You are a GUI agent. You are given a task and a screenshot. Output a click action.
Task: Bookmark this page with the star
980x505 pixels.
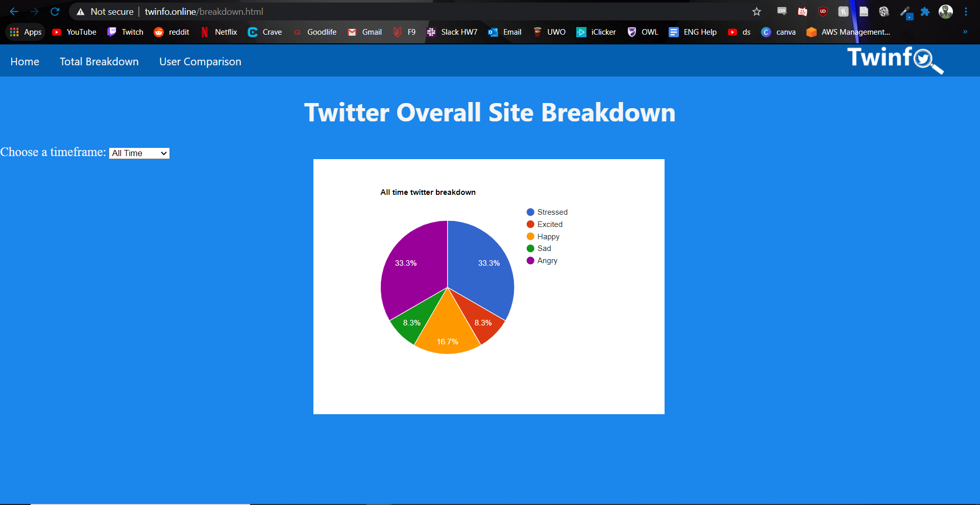coord(756,11)
